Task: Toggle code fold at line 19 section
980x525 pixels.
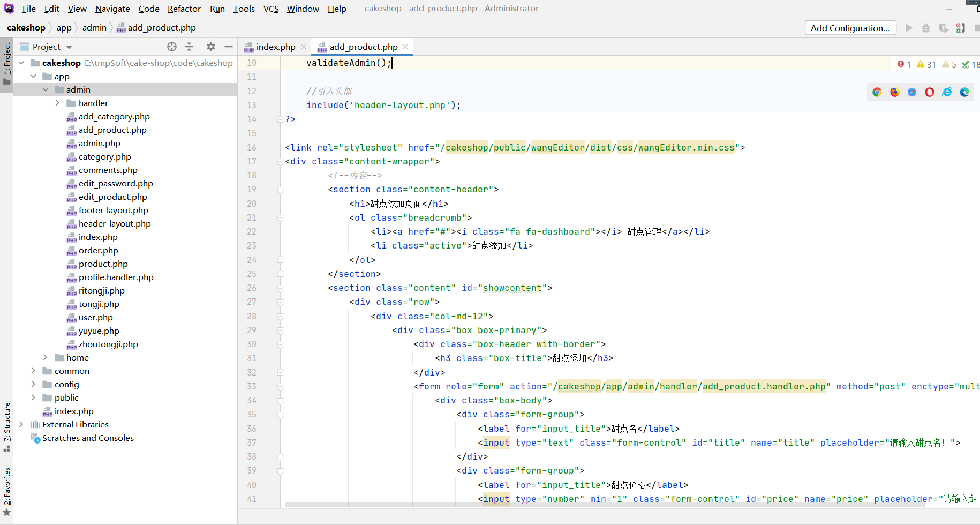Action: 280,190
